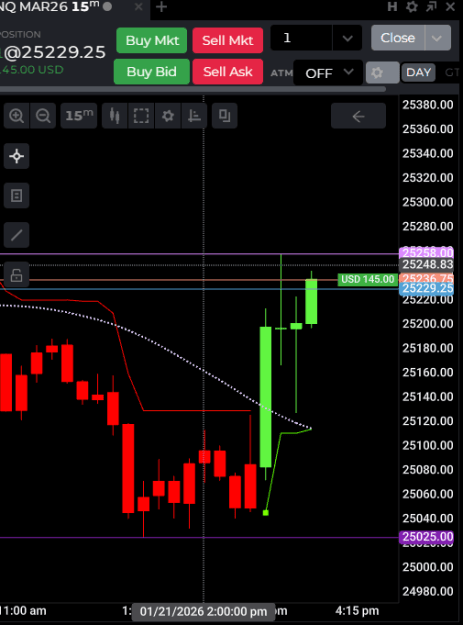Zoom in on the chart
This screenshot has height=625, width=463.
pos(16,116)
